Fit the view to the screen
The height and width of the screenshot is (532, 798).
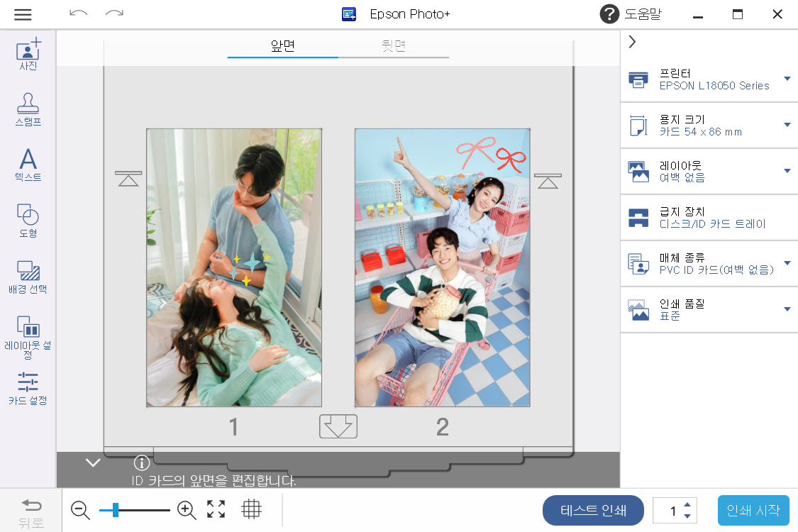coord(216,509)
